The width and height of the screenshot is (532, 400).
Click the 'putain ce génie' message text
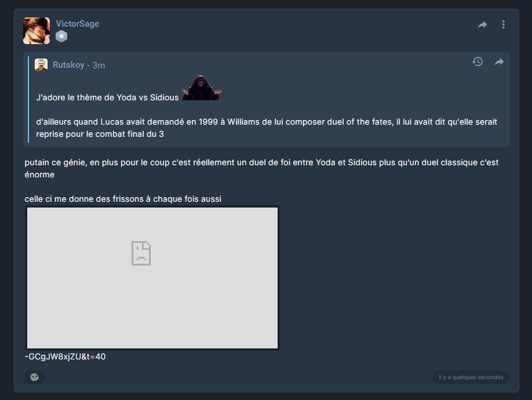261,168
